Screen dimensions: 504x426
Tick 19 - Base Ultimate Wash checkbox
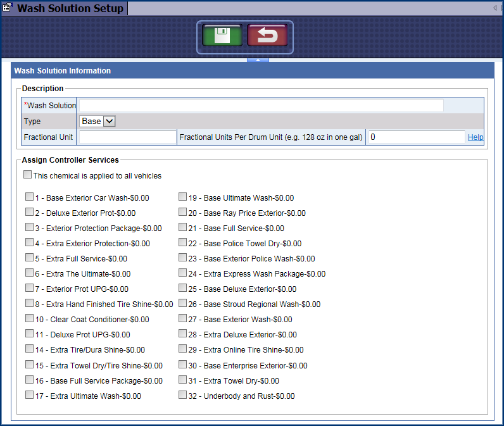point(183,197)
